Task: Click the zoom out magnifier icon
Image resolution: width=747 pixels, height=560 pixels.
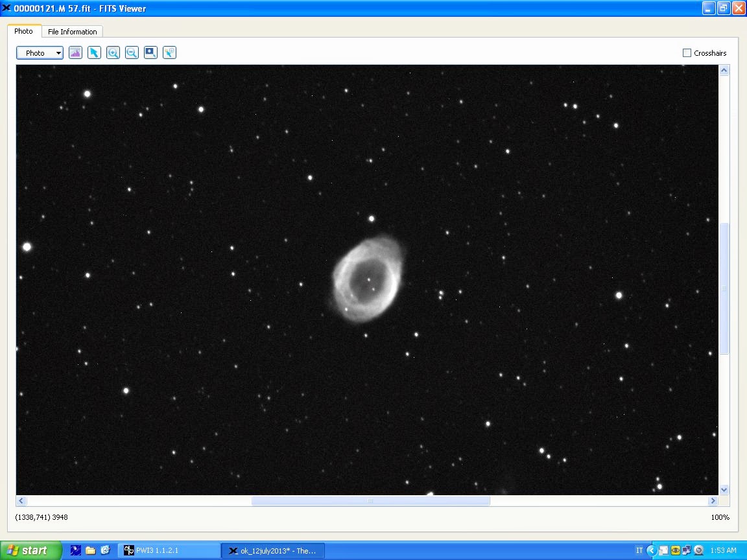Action: point(132,52)
